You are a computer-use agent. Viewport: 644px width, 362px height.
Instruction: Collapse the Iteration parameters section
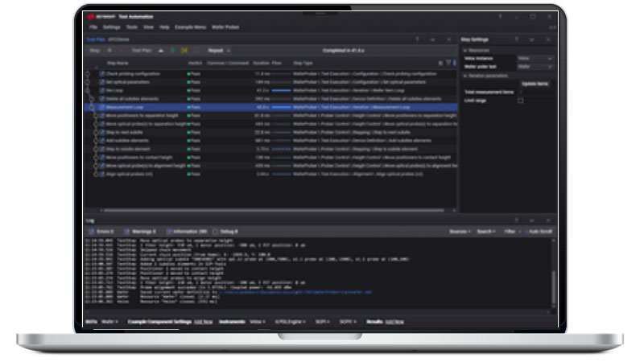[465, 76]
